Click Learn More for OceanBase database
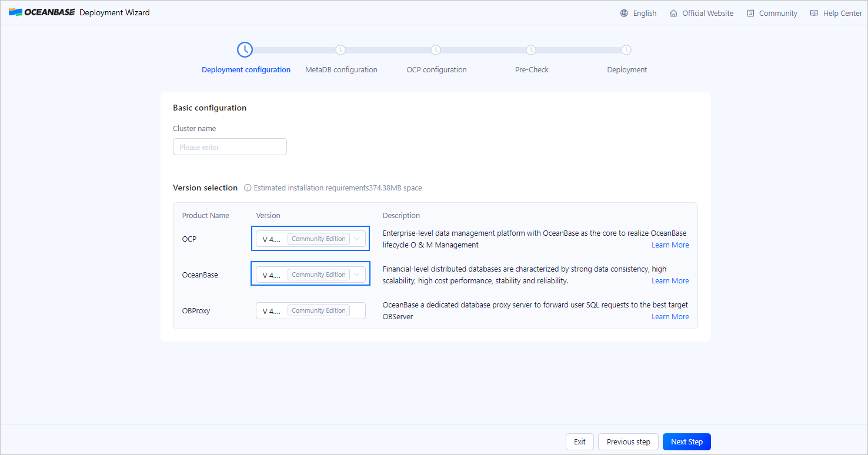This screenshot has height=455, width=868. (670, 280)
